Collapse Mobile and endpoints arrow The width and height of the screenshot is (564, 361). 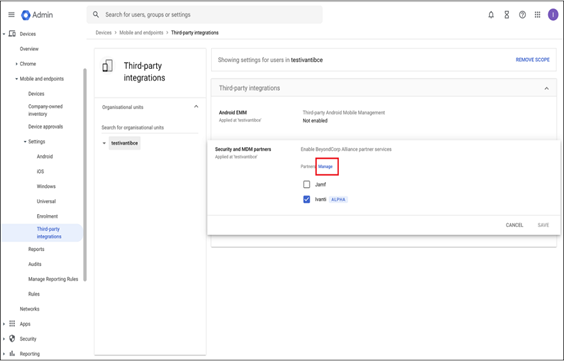(x=16, y=79)
